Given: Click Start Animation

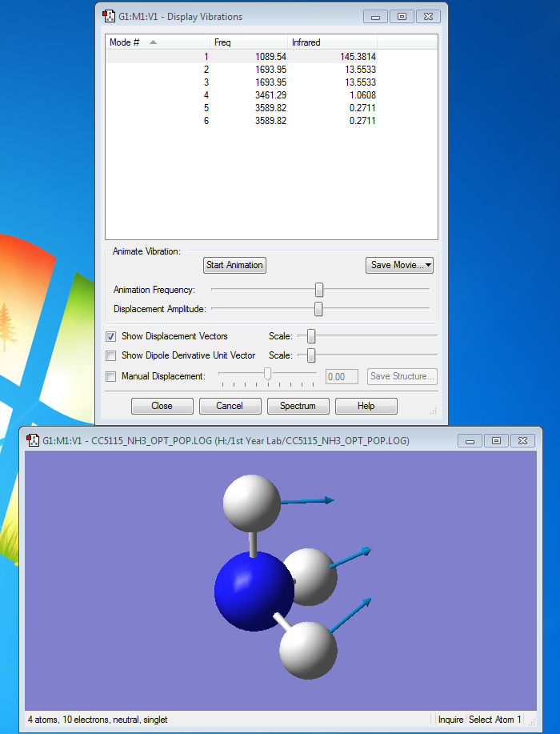Looking at the screenshot, I should 234,265.
